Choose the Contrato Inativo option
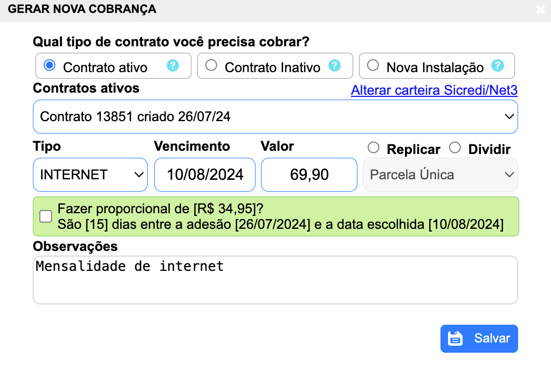The width and height of the screenshot is (551, 392). [x=211, y=65]
